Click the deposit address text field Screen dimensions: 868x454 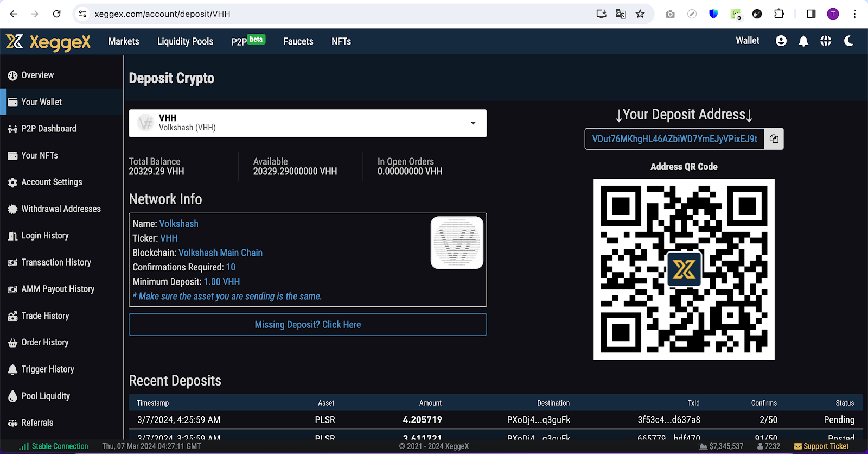click(x=674, y=139)
